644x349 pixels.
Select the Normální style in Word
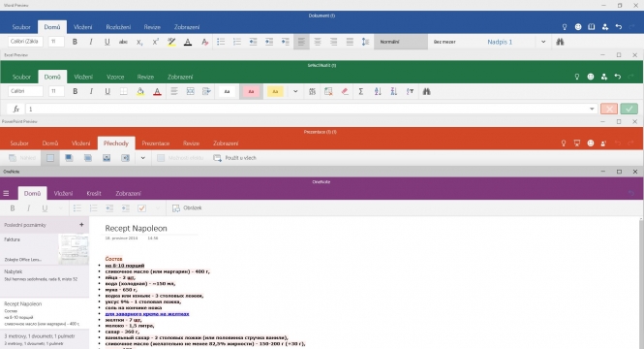[401, 42]
